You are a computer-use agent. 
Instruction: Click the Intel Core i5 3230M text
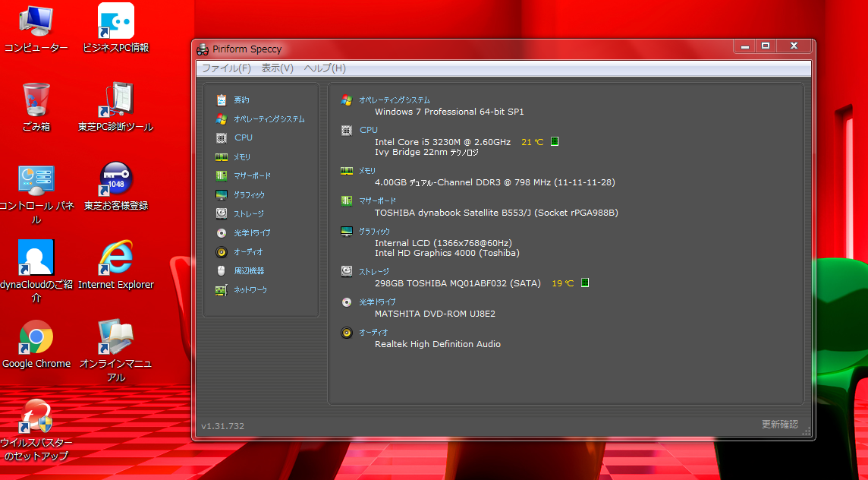(443, 142)
